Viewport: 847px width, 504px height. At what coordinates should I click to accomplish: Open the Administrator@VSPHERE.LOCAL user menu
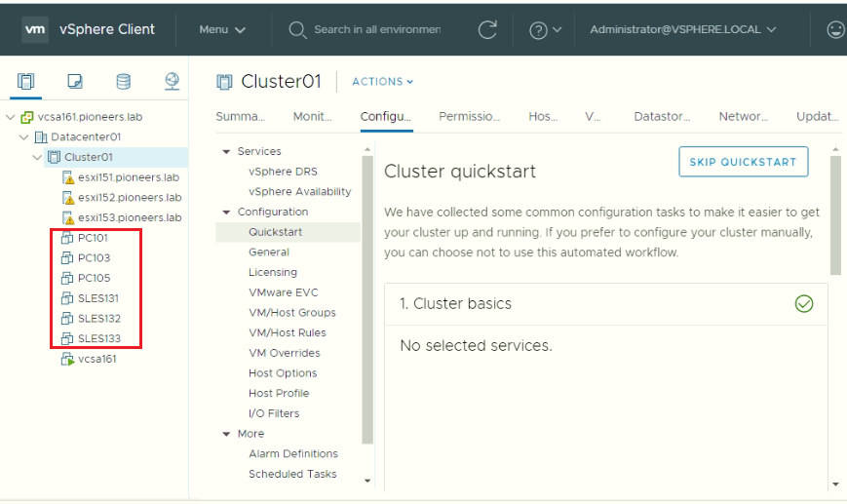coord(683,29)
